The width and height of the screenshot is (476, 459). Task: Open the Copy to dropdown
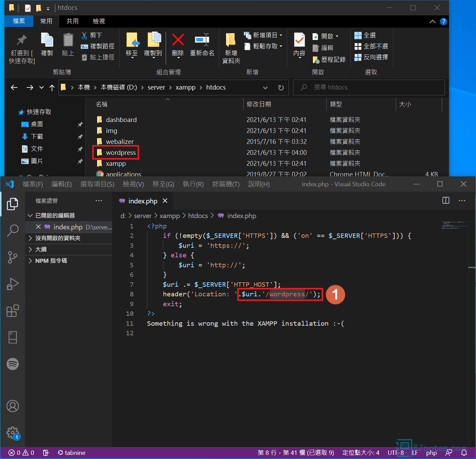coord(153,45)
